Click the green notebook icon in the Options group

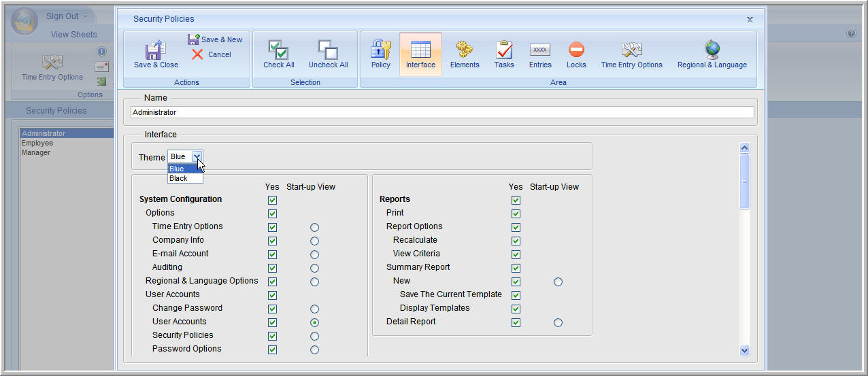tap(101, 81)
